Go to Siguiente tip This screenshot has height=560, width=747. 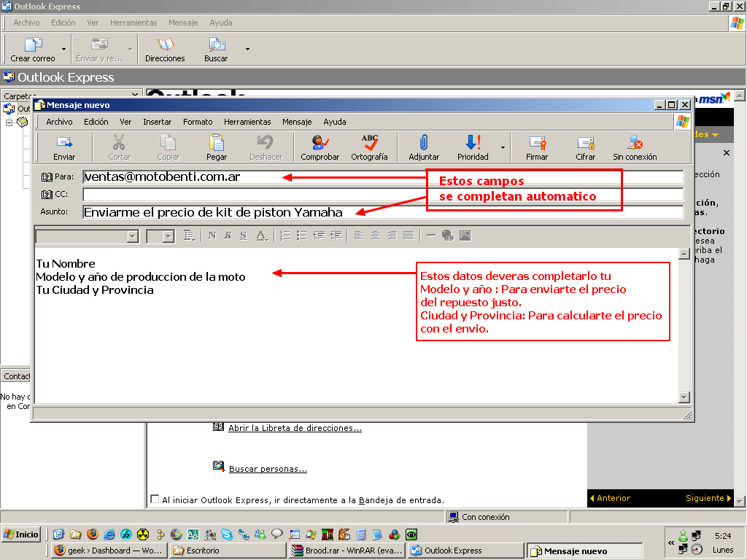[x=708, y=498]
